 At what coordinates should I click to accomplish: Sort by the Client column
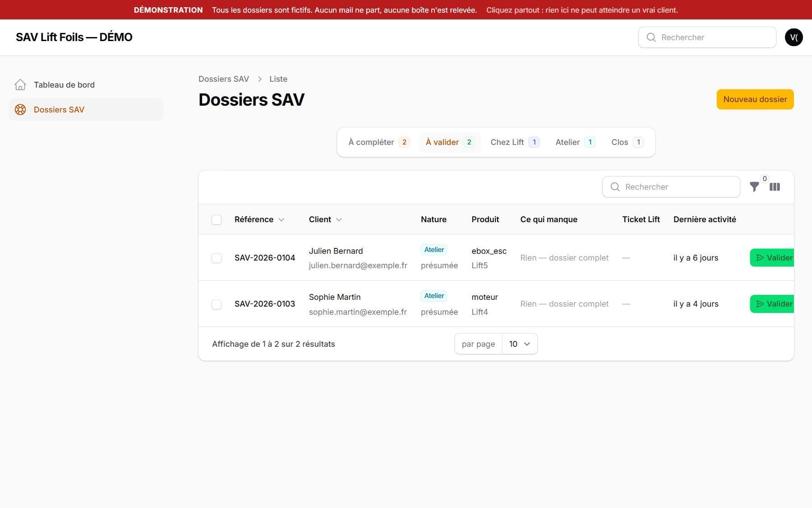(325, 219)
